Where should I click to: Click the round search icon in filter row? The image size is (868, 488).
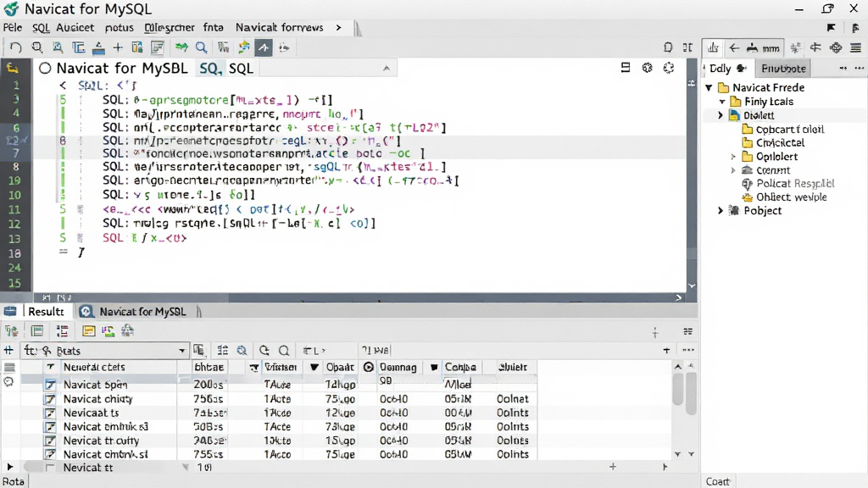click(x=284, y=350)
